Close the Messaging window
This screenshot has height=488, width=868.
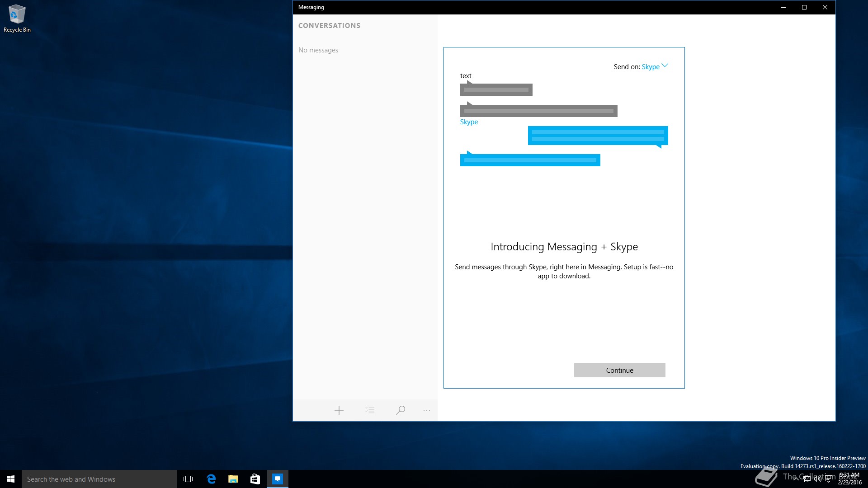[x=825, y=7]
